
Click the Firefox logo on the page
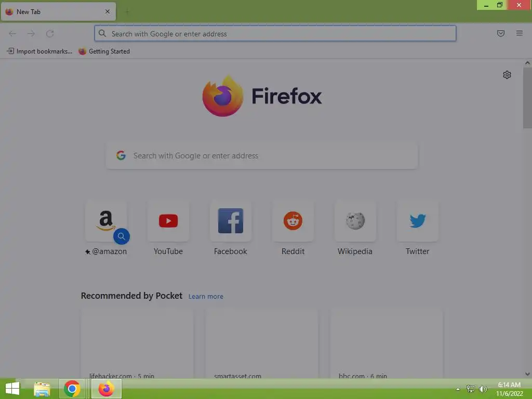tap(223, 96)
